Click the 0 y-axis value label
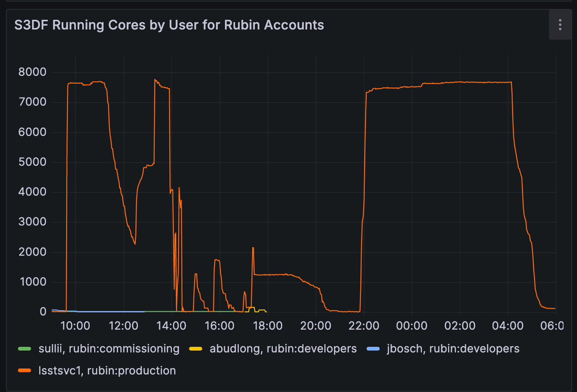This screenshot has width=577, height=392. [x=43, y=312]
